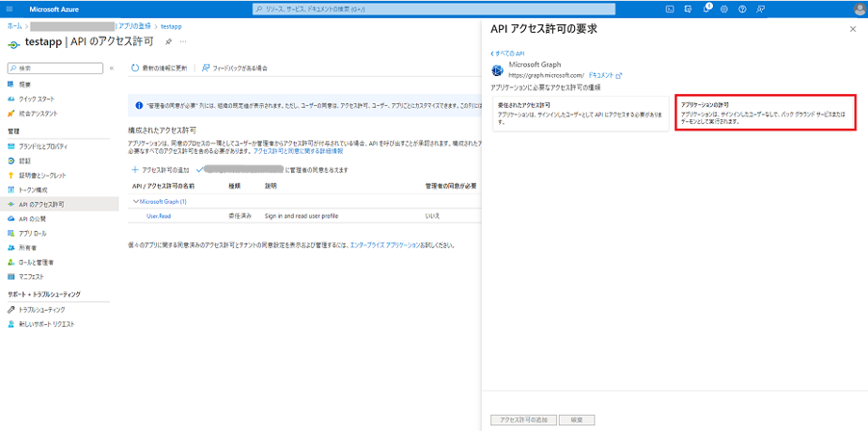
Task: Click the testapp app icon beside title
Action: pos(14,44)
